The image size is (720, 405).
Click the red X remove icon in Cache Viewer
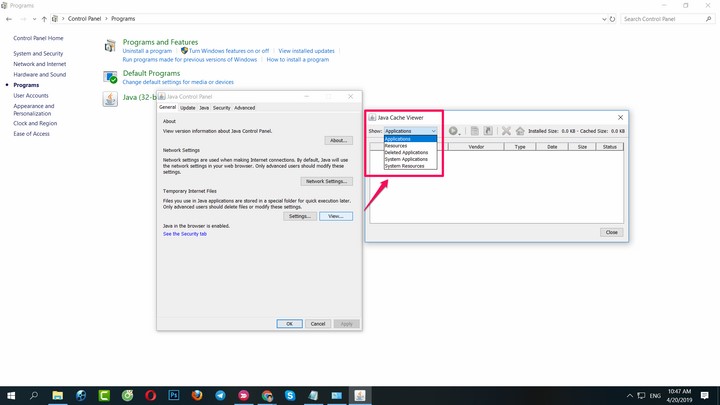pyautogui.click(x=506, y=131)
